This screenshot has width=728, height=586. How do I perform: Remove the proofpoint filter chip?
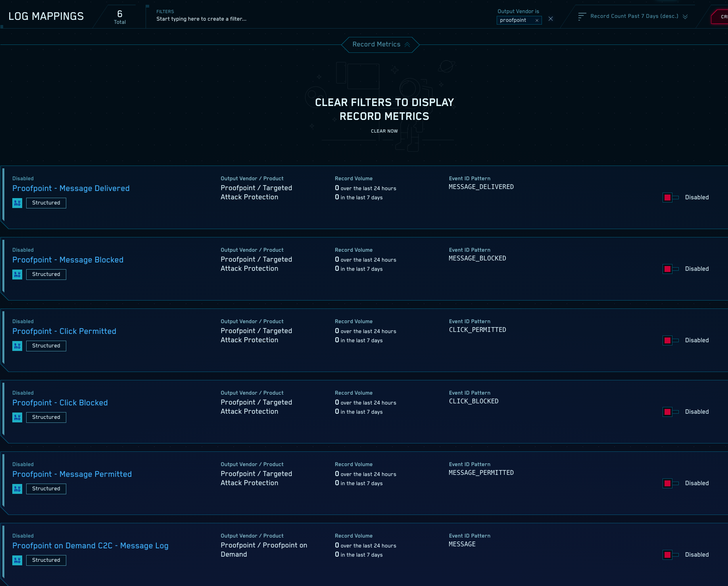tap(537, 20)
